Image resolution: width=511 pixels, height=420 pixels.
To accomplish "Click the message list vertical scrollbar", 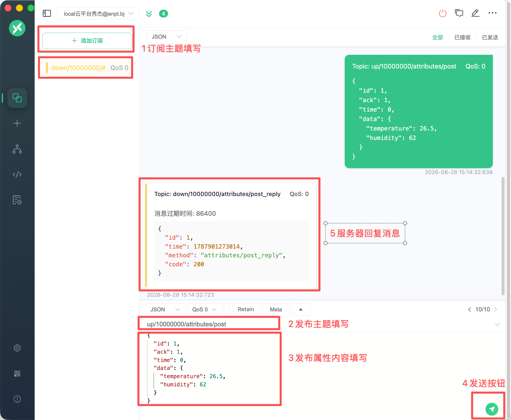I will (x=503, y=236).
